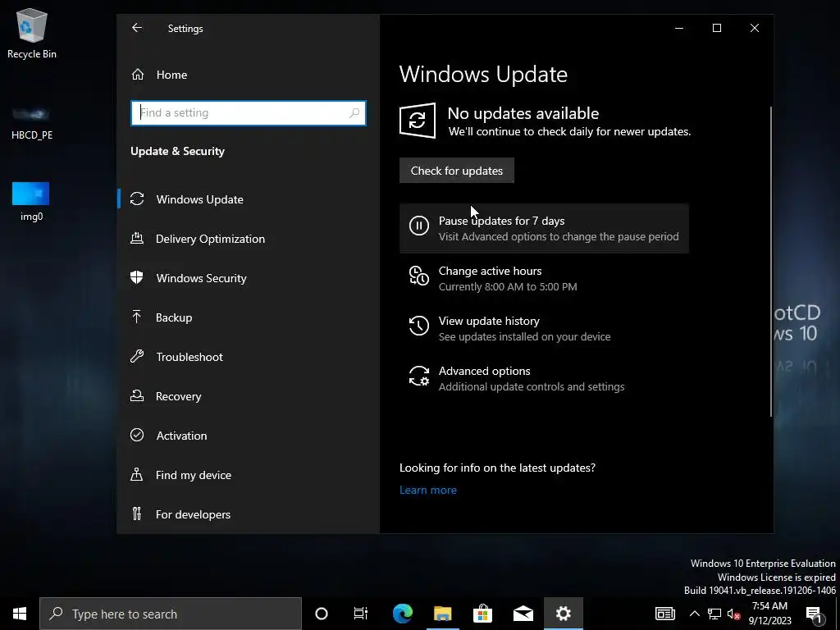Click the Delivery Optimization icon in sidebar
The height and width of the screenshot is (630, 840).
pyautogui.click(x=137, y=239)
